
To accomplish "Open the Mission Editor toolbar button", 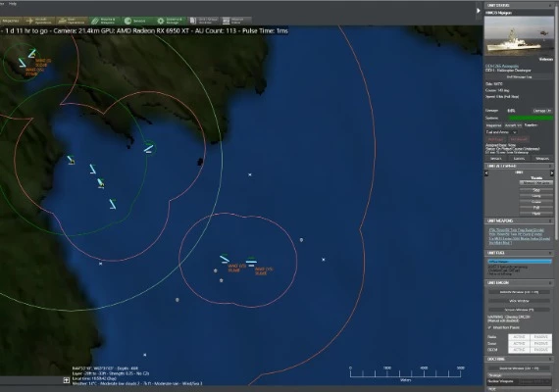I will (x=236, y=21).
